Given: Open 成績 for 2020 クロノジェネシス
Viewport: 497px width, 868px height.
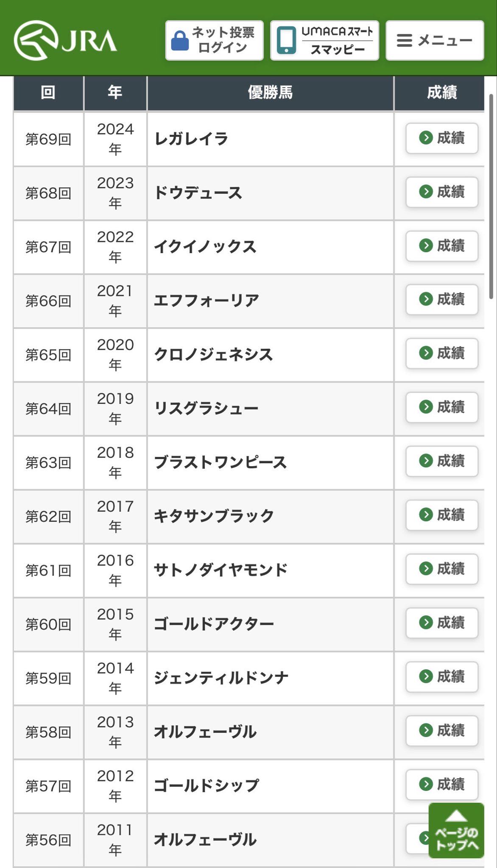Looking at the screenshot, I should (x=442, y=353).
